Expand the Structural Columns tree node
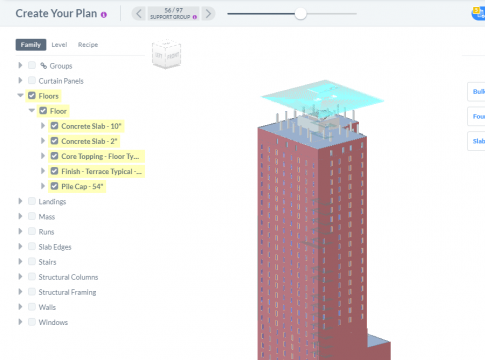This screenshot has height=360, width=485. click(20, 276)
